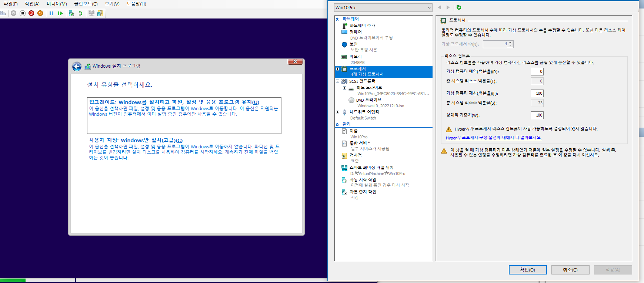Click the red Shut Down icon in VM toolbar
Viewport: 644px width, 283px height.
[31, 13]
